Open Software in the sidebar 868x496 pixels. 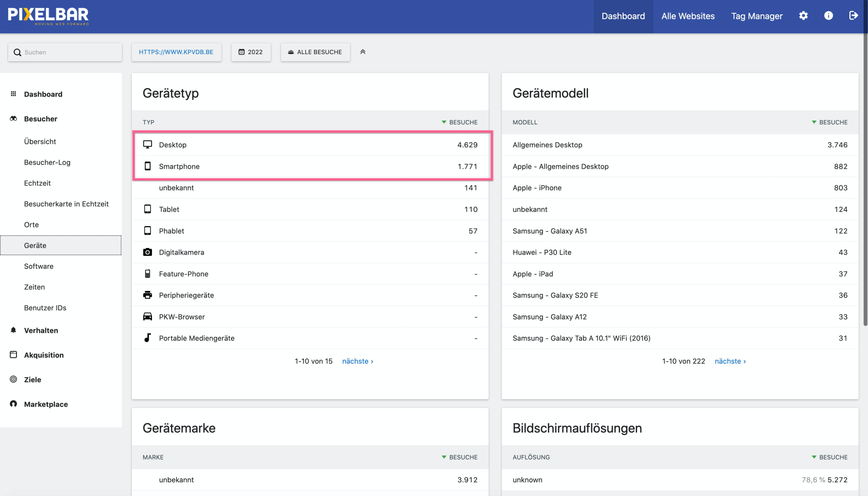coord(39,266)
